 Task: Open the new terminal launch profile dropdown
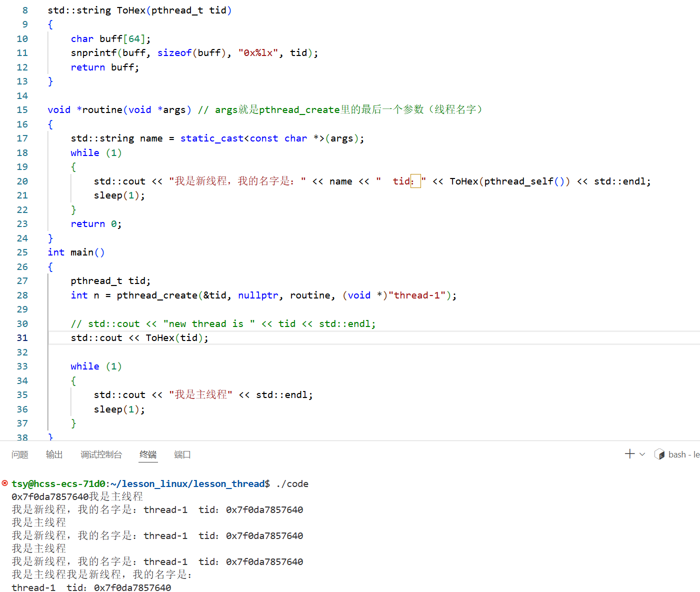(x=642, y=454)
